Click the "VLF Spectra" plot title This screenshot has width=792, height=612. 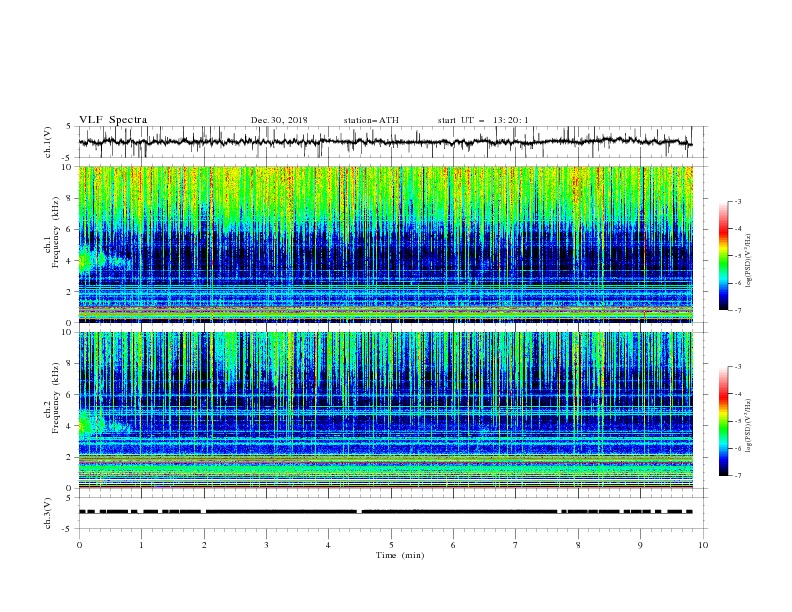[x=113, y=120]
